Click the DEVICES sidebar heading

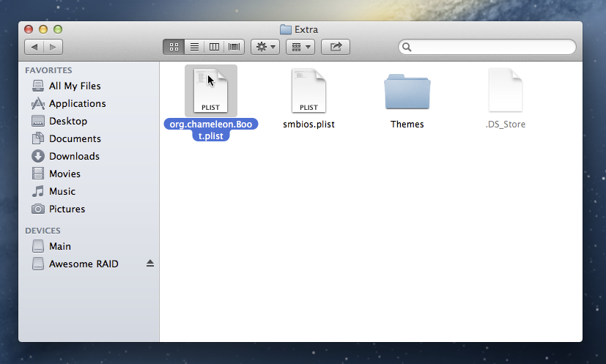coord(43,231)
